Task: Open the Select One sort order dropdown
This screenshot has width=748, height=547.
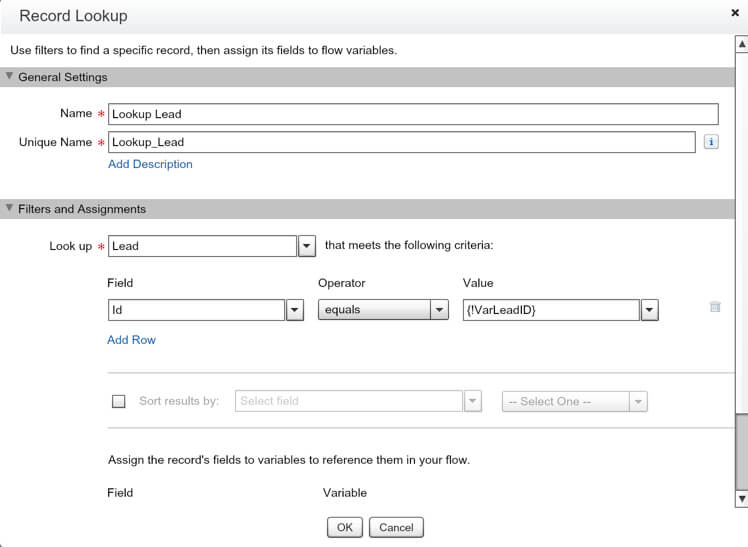Action: point(638,401)
